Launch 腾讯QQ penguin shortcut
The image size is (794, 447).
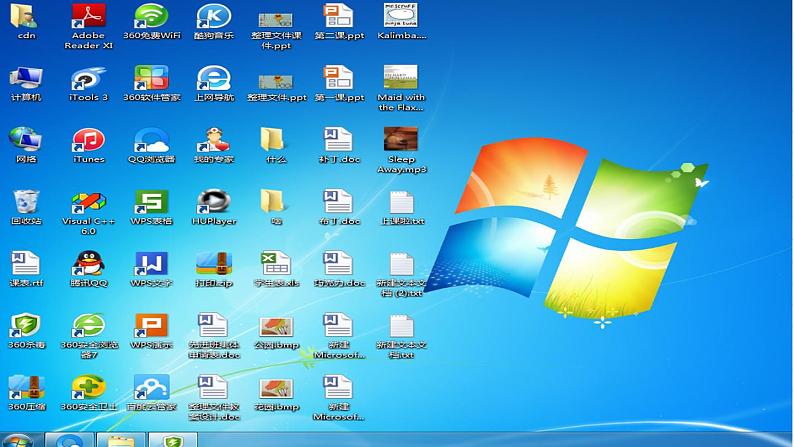coord(88,269)
